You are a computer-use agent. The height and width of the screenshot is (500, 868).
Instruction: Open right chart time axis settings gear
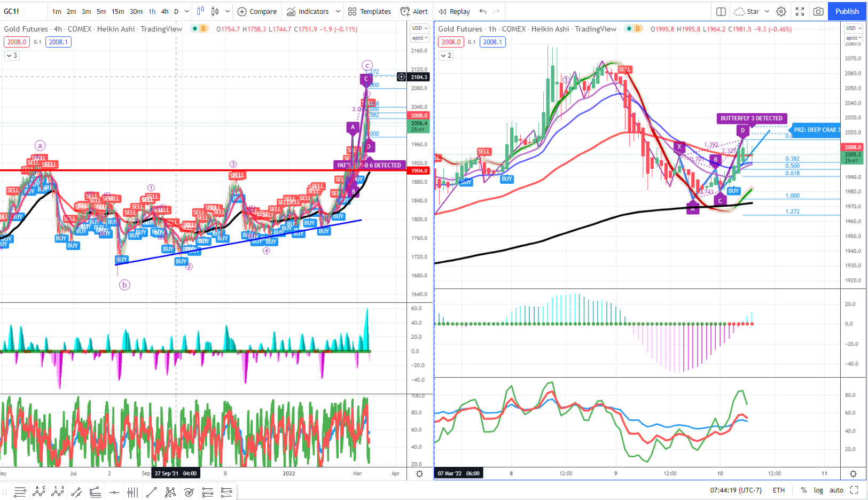(x=853, y=473)
